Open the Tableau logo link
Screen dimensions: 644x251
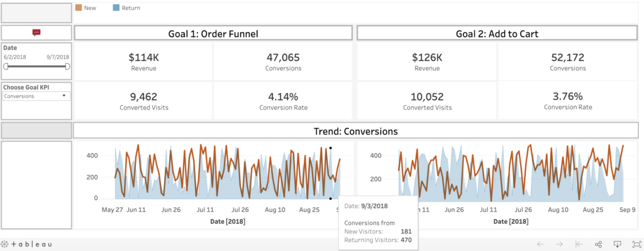point(26,244)
